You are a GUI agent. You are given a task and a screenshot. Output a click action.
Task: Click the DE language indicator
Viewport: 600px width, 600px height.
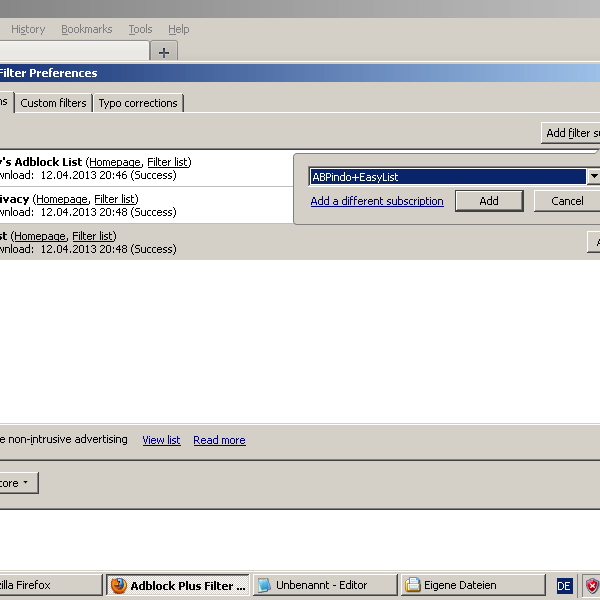click(x=564, y=586)
